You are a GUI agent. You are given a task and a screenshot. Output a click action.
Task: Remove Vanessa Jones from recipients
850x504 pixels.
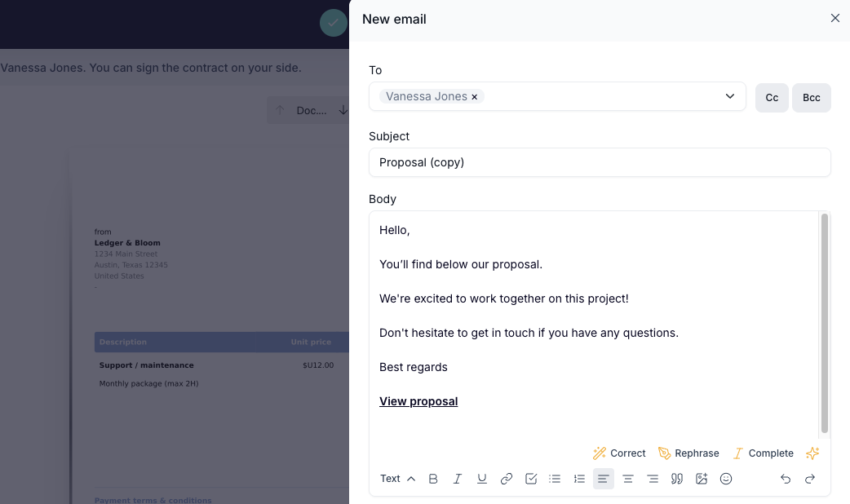pos(474,97)
